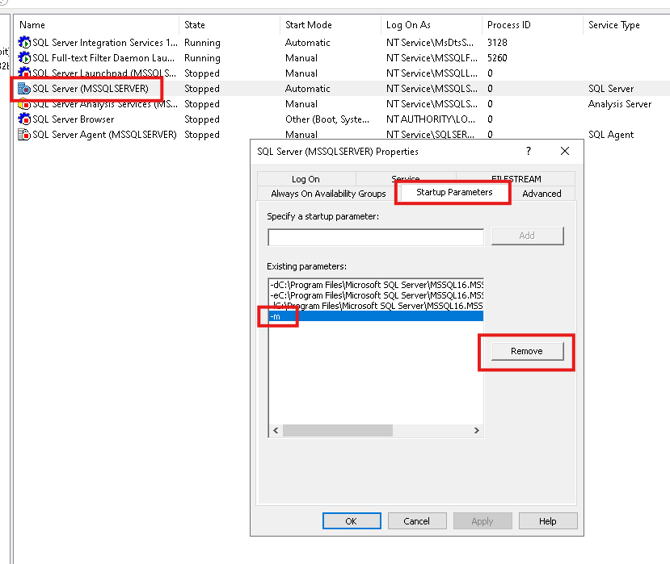
Task: Click the SQL Server Browser service icon
Action: (x=24, y=119)
